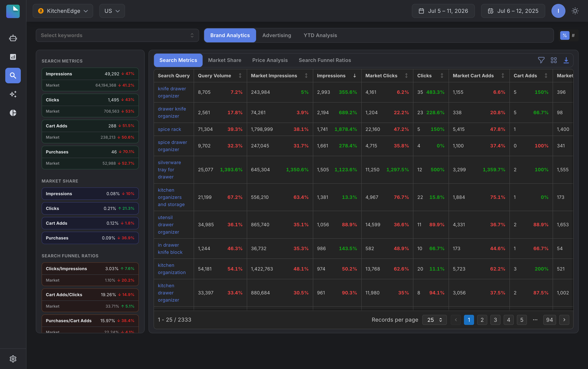Open 'kitchen organizers and storage' query link
Viewport: 588px width, 369px height.
[171, 197]
